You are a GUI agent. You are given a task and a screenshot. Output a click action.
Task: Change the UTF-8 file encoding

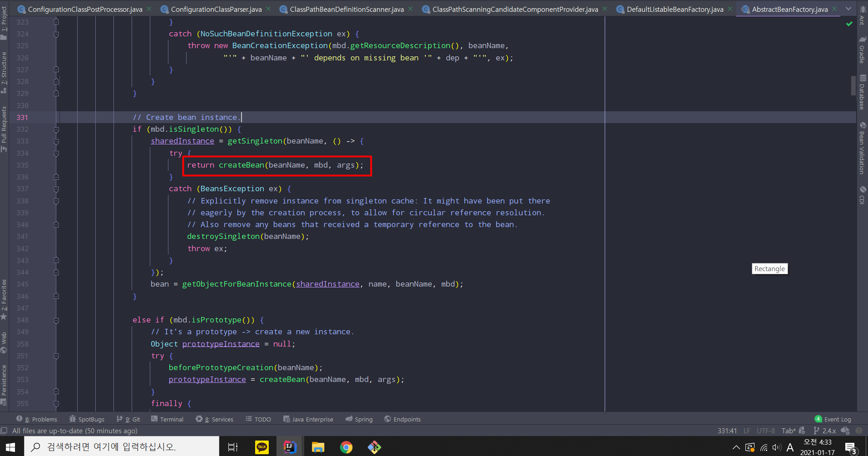pyautogui.click(x=766, y=431)
